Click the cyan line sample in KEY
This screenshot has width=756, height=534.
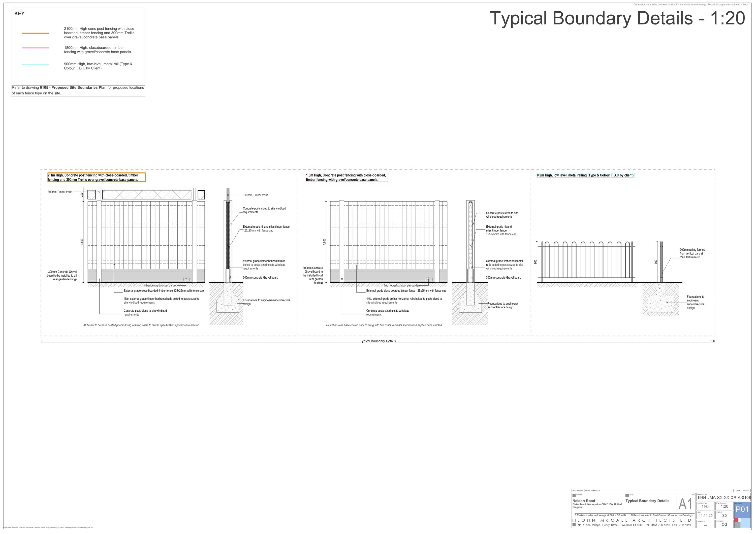(x=35, y=64)
